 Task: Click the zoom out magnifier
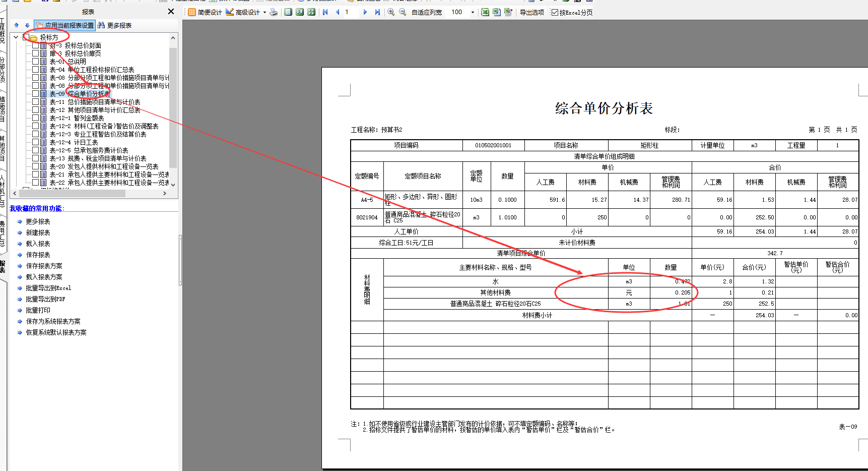pyautogui.click(x=403, y=12)
